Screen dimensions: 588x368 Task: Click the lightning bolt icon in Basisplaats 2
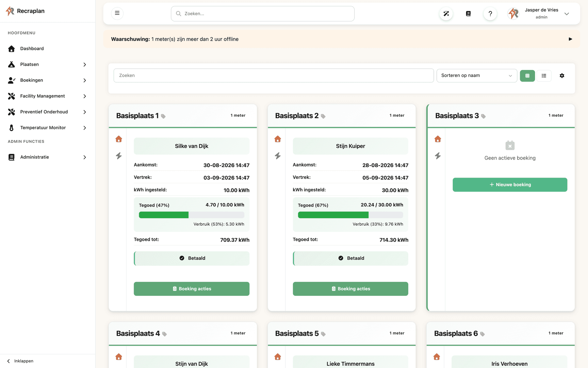pos(278,156)
